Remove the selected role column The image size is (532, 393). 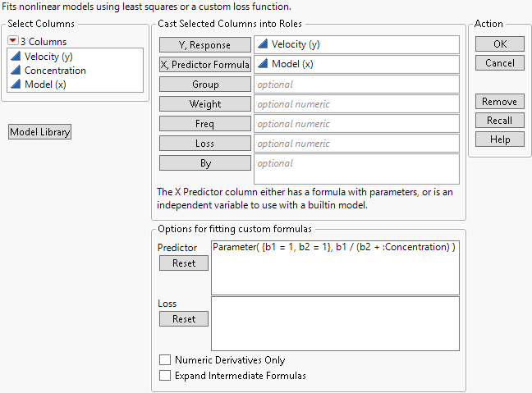499,101
